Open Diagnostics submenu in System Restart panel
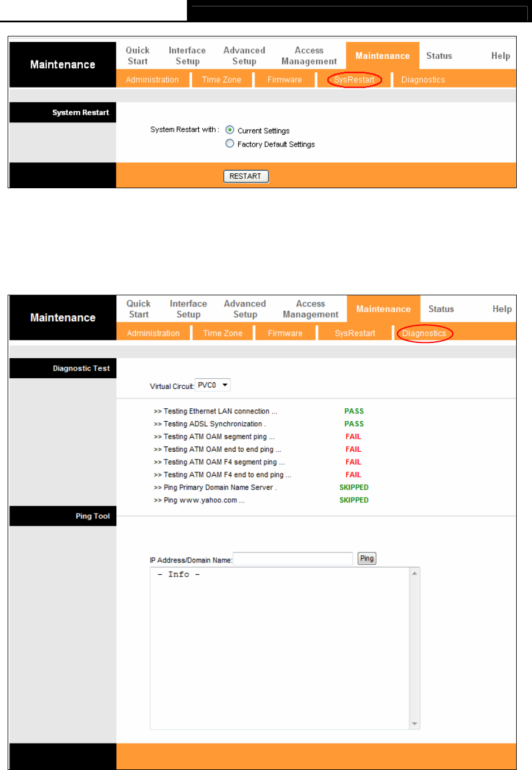The image size is (532, 770). [423, 79]
